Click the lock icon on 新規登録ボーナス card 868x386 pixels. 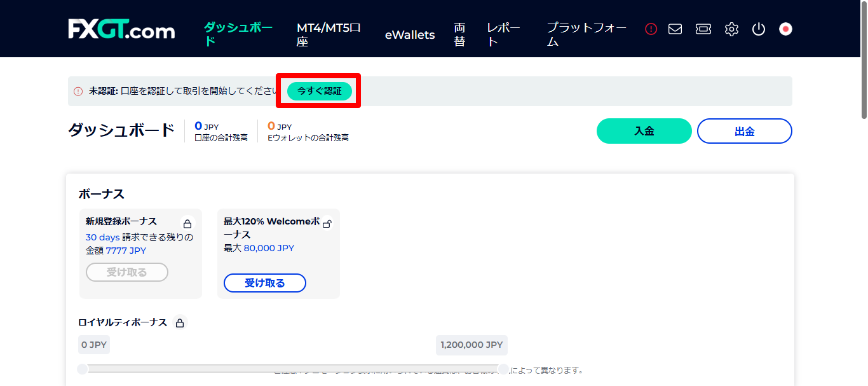(x=187, y=223)
